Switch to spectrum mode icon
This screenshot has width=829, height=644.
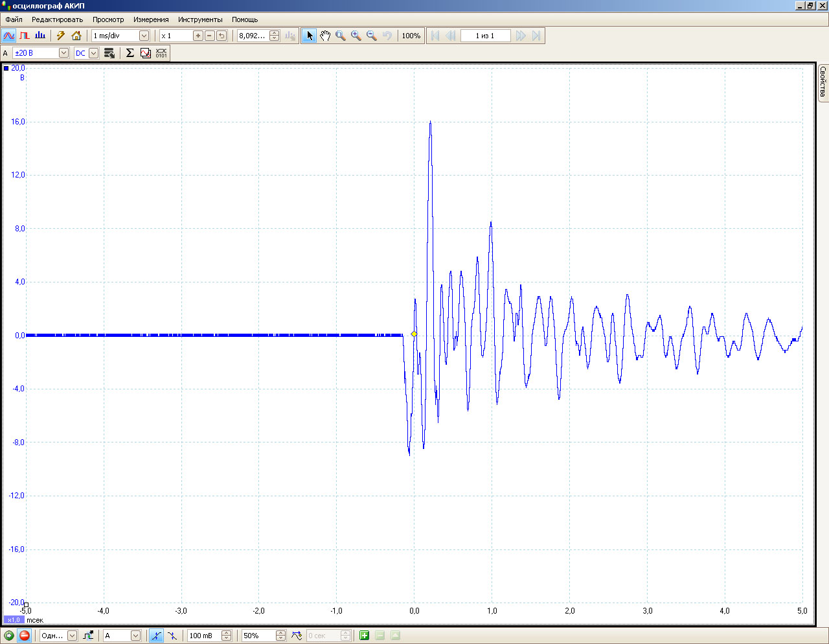click(x=40, y=36)
